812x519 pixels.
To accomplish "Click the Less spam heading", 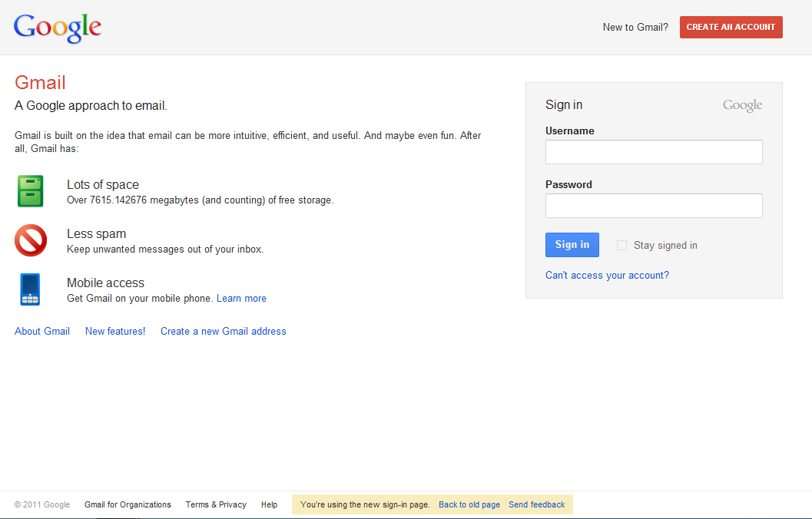I will pyautogui.click(x=96, y=234).
